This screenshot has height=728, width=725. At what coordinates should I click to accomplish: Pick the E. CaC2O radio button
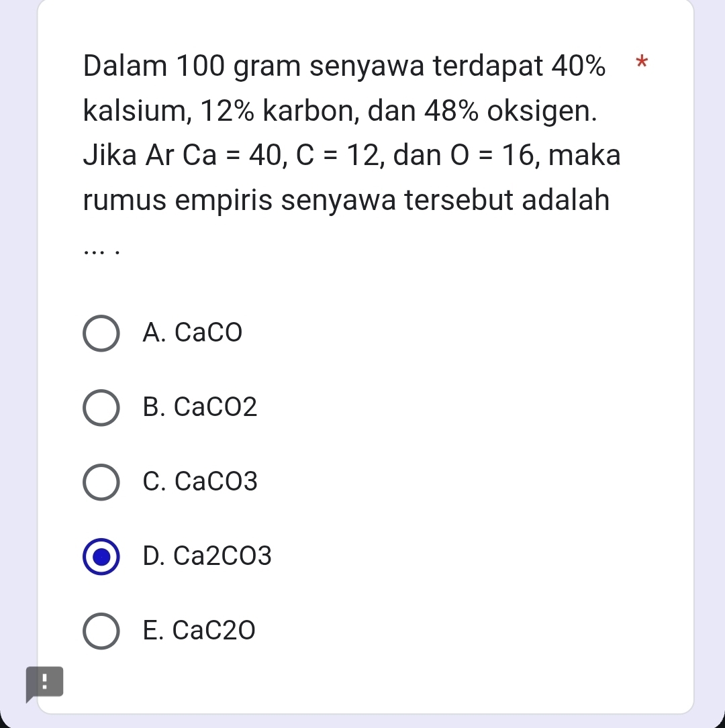101,631
